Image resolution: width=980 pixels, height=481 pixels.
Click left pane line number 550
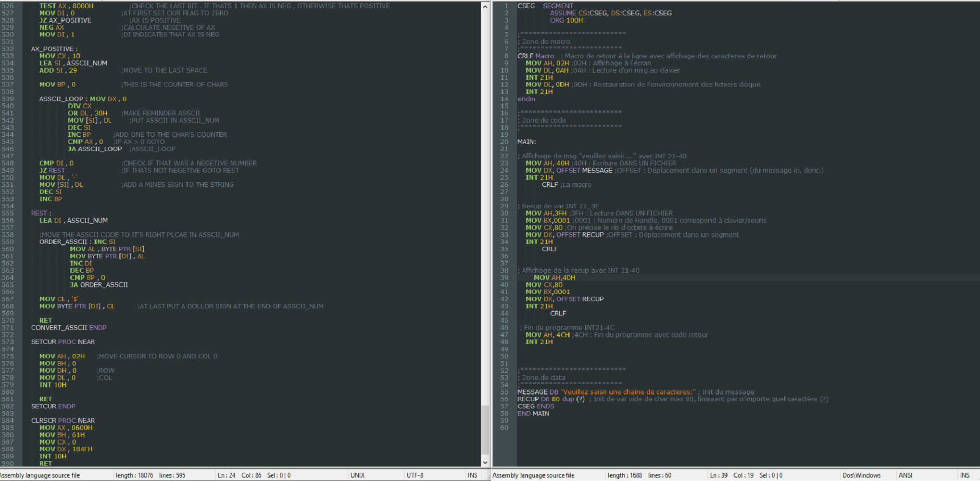click(8, 177)
